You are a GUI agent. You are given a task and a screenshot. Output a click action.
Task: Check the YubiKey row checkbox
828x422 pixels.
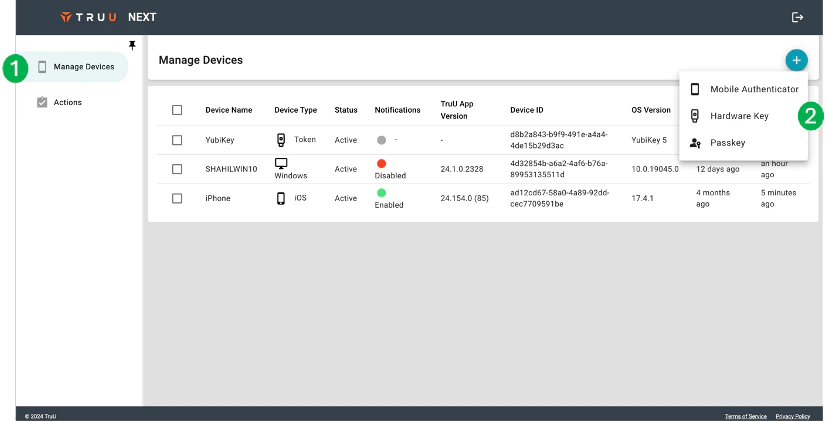[x=177, y=140]
